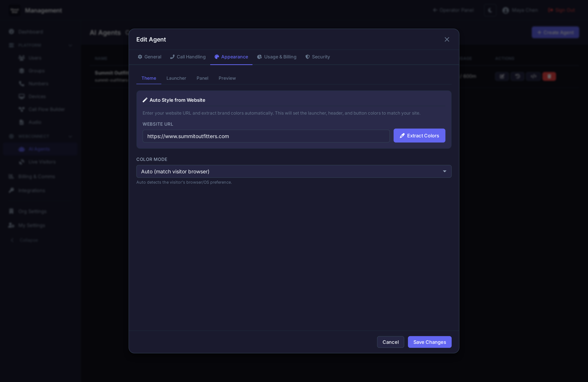Click the Extract Colors button
This screenshot has width=588, height=382.
pos(419,136)
